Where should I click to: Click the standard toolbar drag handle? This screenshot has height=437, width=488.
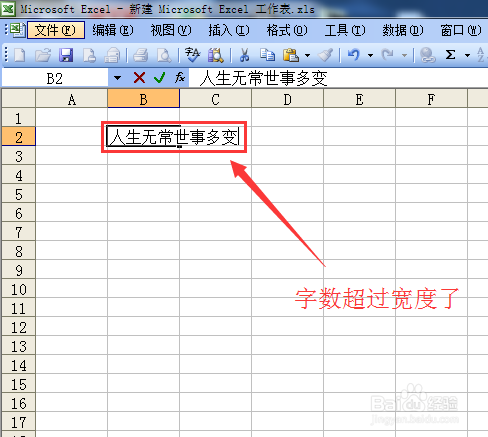pyautogui.click(x=6, y=55)
